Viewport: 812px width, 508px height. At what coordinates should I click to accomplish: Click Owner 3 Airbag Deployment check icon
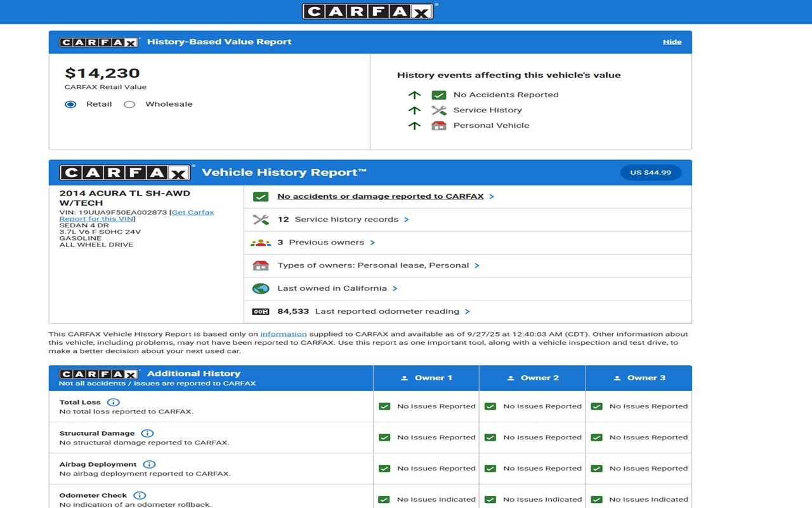pos(597,469)
